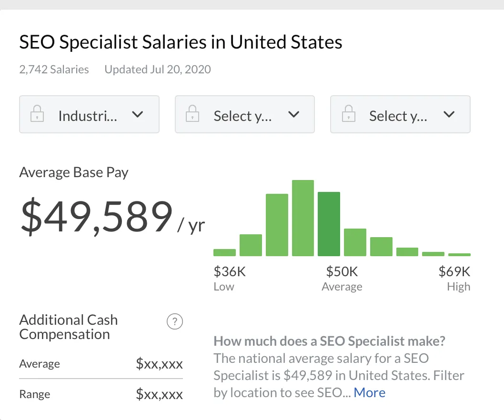Click the bar right of dark green bar
Image resolution: width=504 pixels, height=420 pixels.
(355, 242)
